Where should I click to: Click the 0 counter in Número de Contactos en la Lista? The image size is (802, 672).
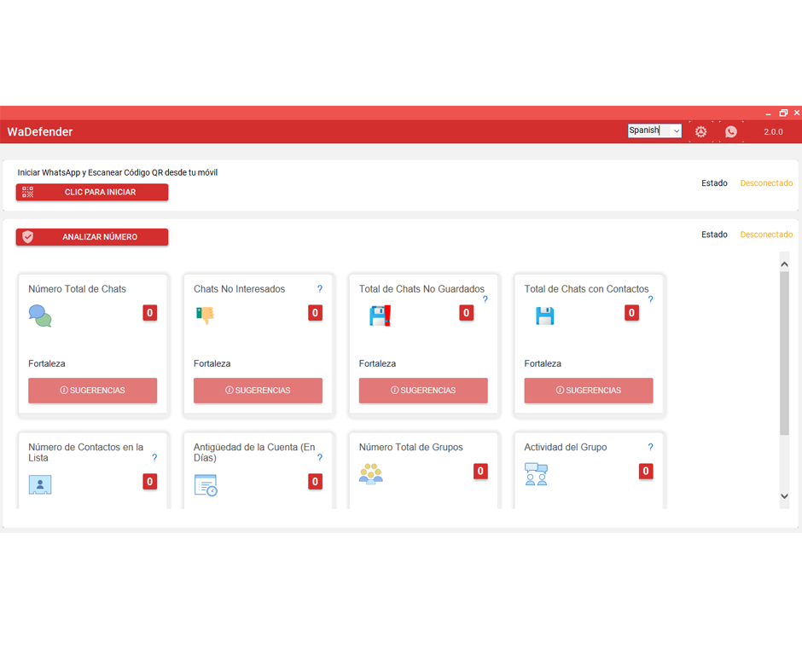150,481
